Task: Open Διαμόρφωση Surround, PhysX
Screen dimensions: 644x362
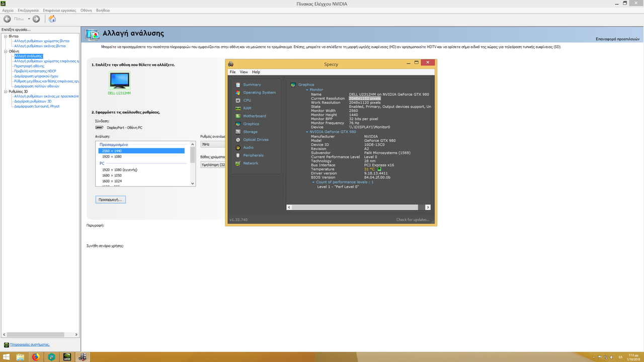Action: 37,106
